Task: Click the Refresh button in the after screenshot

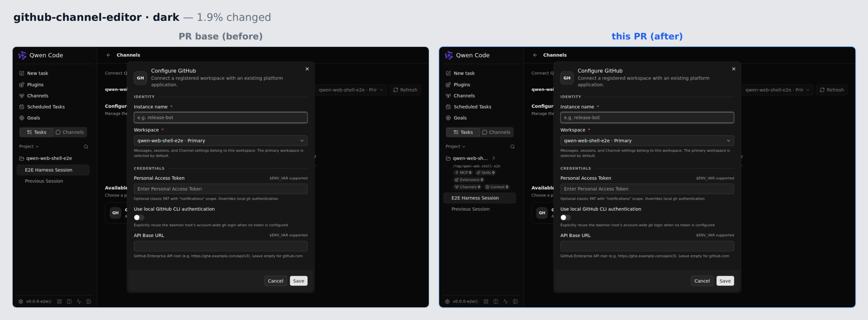Action: (x=832, y=90)
